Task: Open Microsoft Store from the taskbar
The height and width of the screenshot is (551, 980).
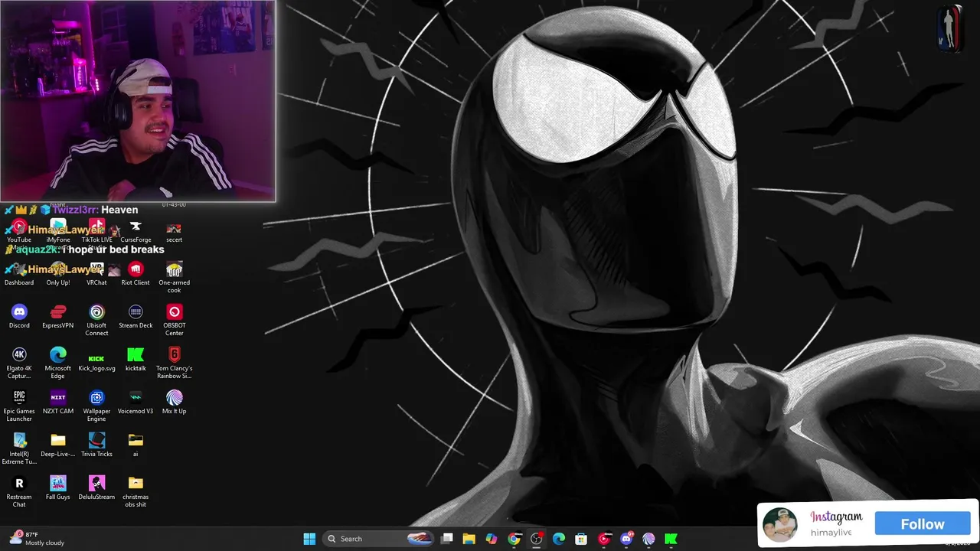Action: click(x=581, y=539)
